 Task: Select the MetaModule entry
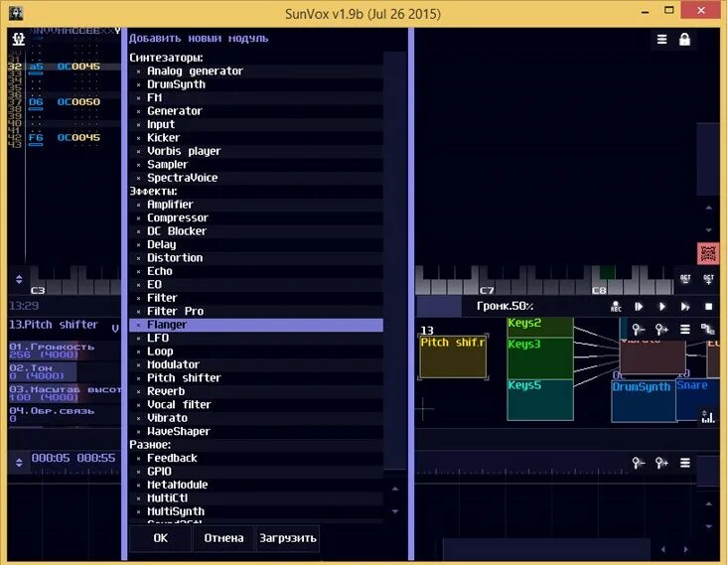pos(256,485)
